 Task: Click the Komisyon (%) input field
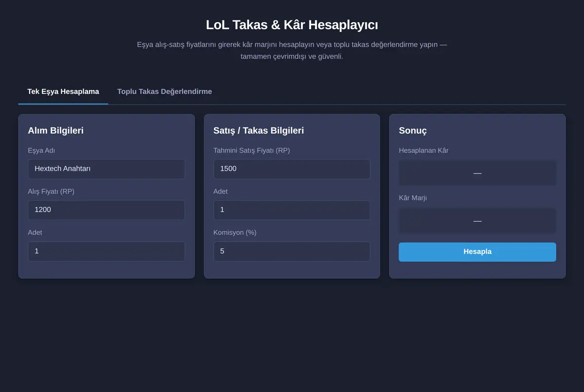click(292, 251)
